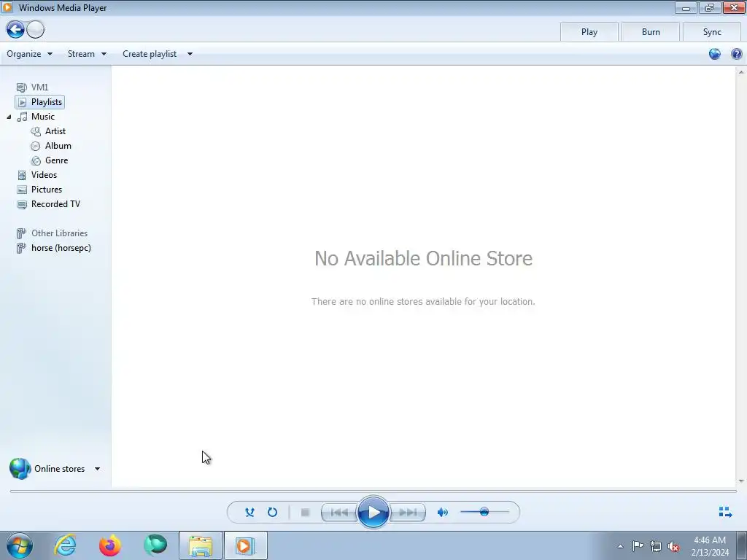
Task: Open the Organize dropdown menu
Action: pos(29,54)
